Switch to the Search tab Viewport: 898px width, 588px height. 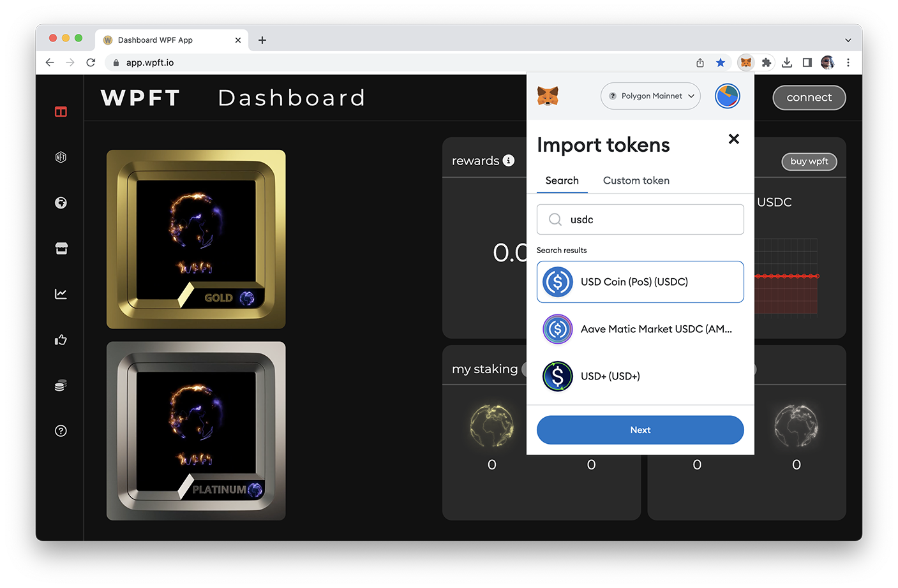pos(562,180)
